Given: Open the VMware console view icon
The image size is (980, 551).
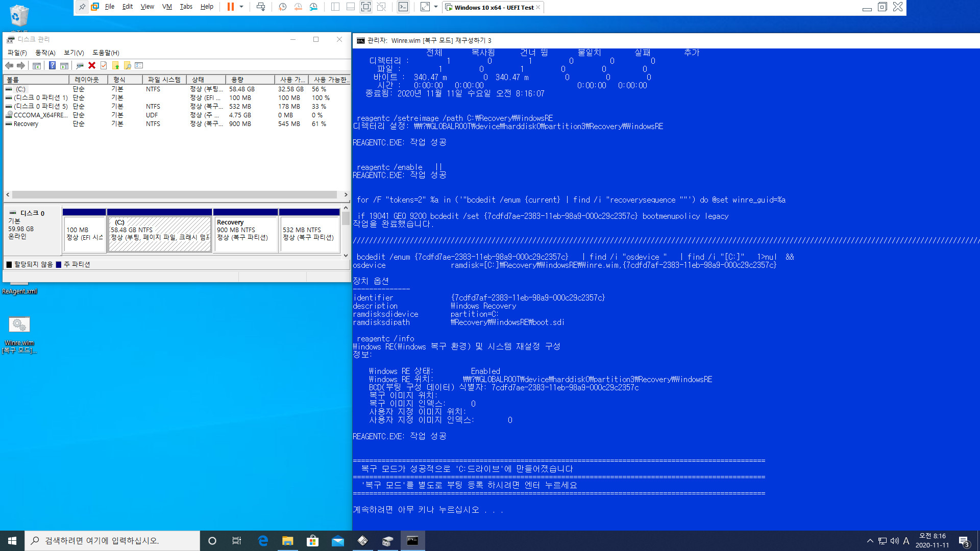Looking at the screenshot, I should [x=403, y=7].
